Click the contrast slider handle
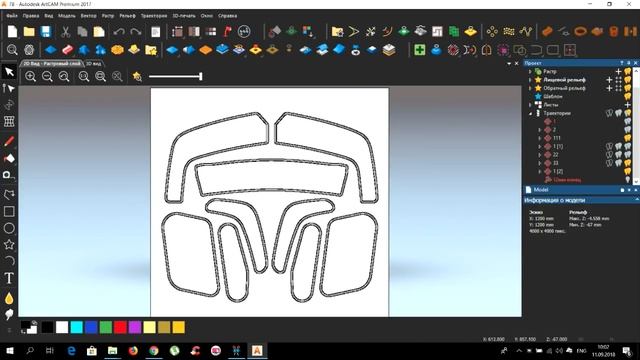This screenshot has width=640, height=360. (x=200, y=76)
